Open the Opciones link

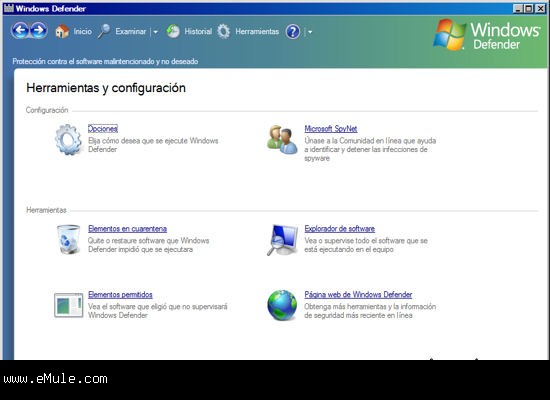point(103,129)
